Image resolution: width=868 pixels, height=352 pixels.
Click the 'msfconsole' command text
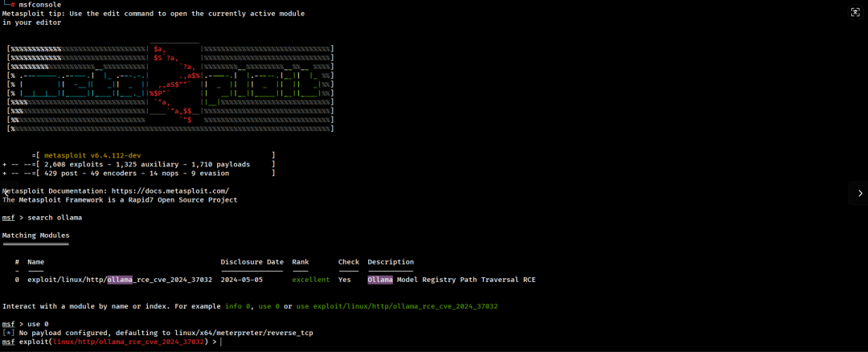pos(40,5)
